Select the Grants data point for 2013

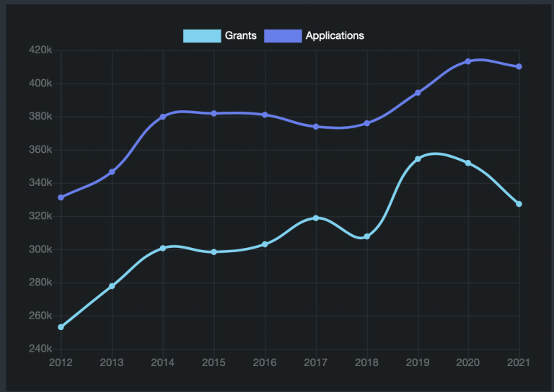(112, 286)
